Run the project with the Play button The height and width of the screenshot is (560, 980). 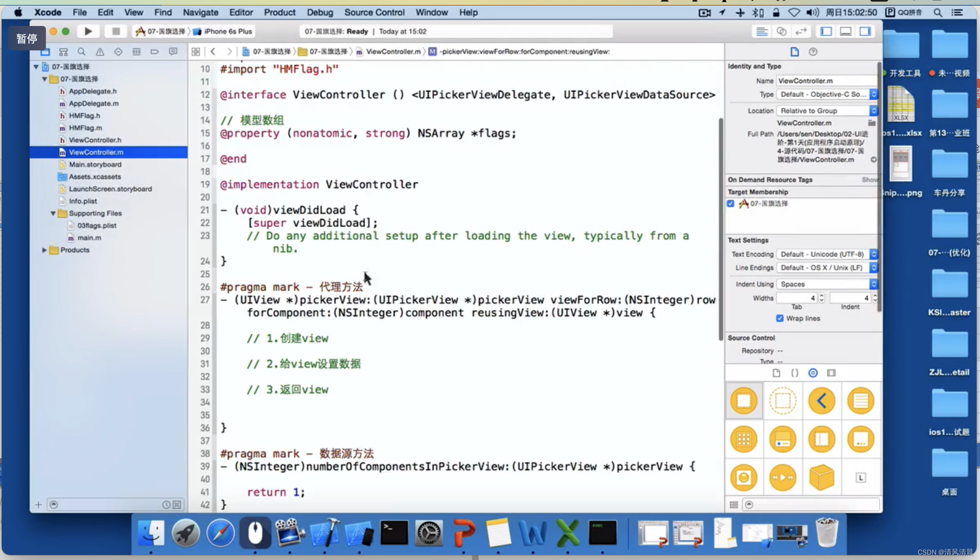click(x=88, y=31)
